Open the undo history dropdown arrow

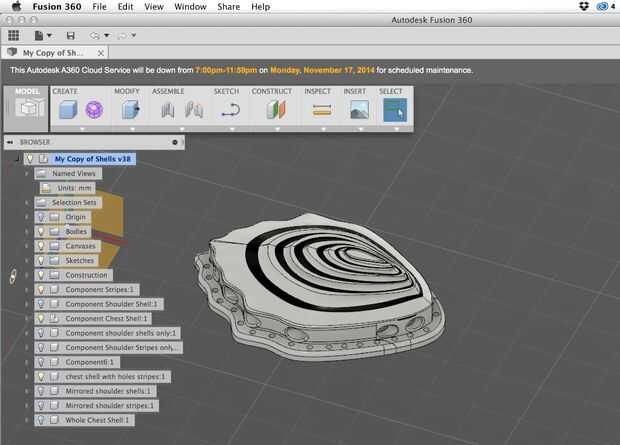tap(107, 36)
